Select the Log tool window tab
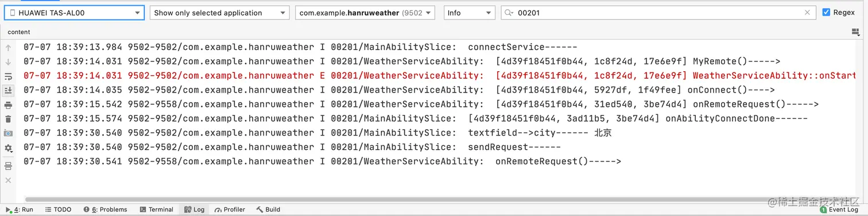The height and width of the screenshot is (216, 868). tap(194, 210)
